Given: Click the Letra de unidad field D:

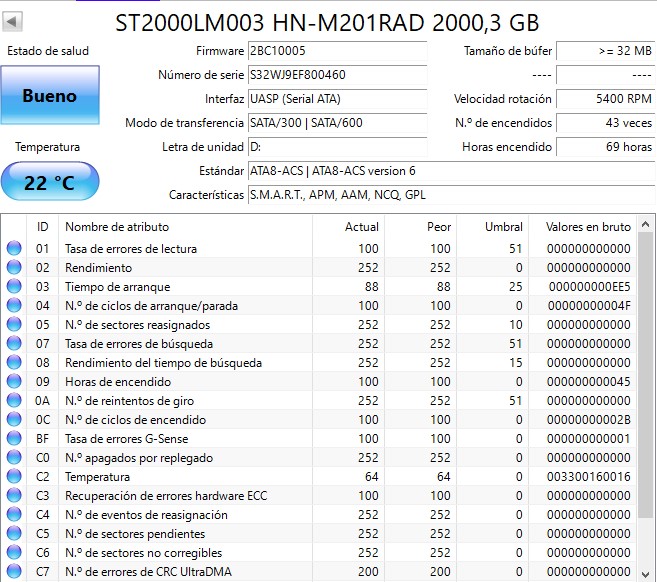Looking at the screenshot, I should pyautogui.click(x=337, y=147).
